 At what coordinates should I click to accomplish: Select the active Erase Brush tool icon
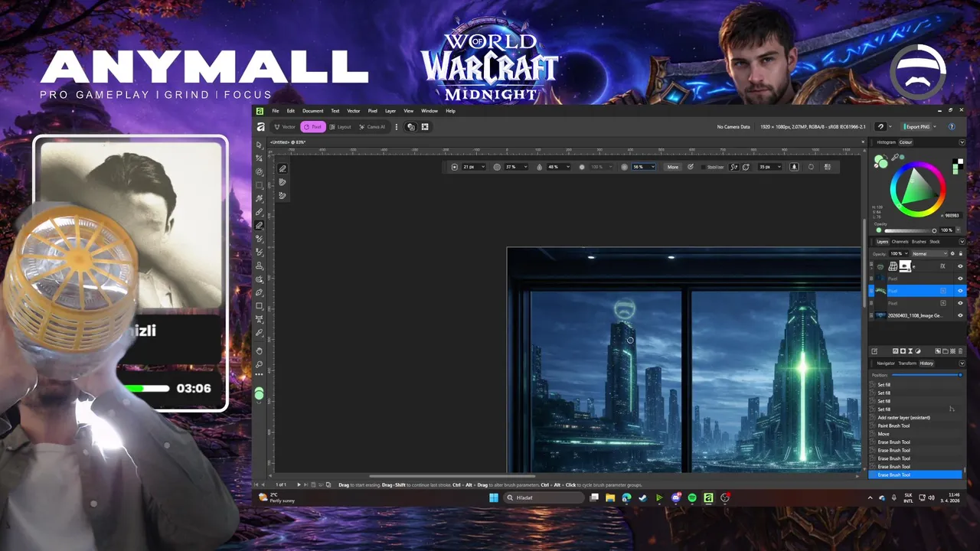[x=259, y=225]
